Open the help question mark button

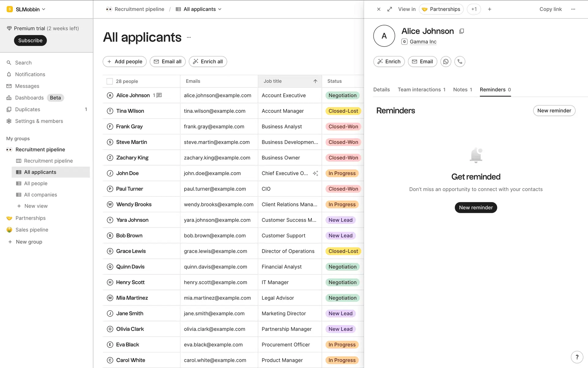click(577, 357)
